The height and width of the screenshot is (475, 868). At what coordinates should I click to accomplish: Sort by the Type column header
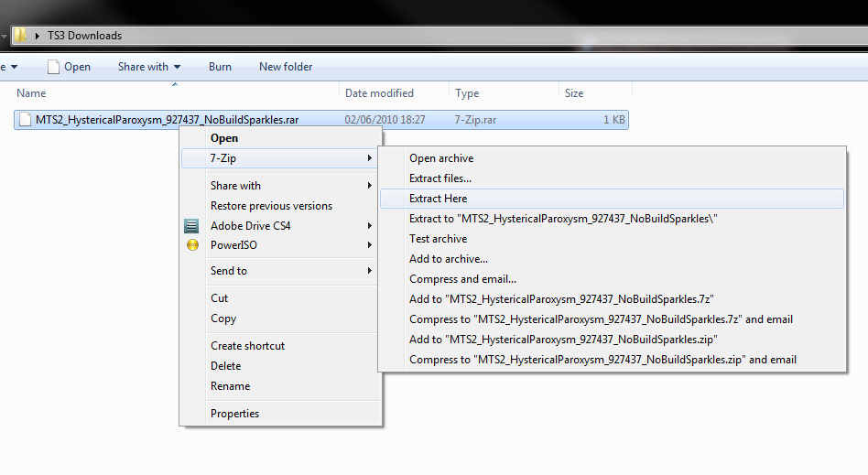point(467,93)
